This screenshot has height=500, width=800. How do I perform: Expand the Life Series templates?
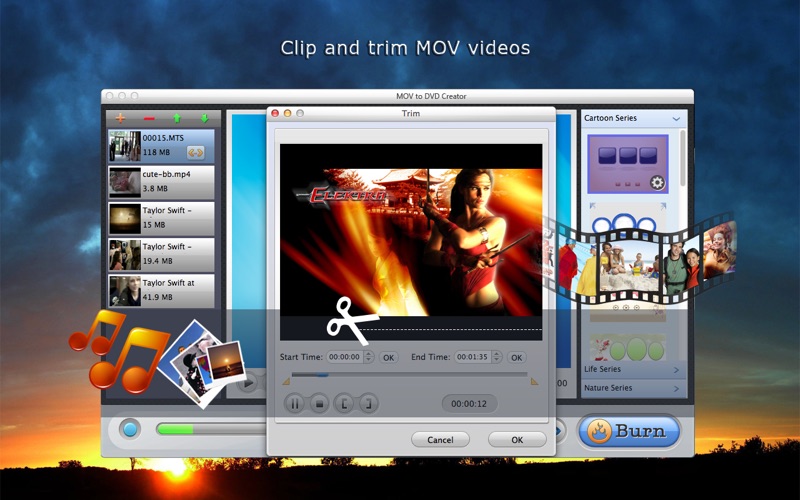point(632,369)
